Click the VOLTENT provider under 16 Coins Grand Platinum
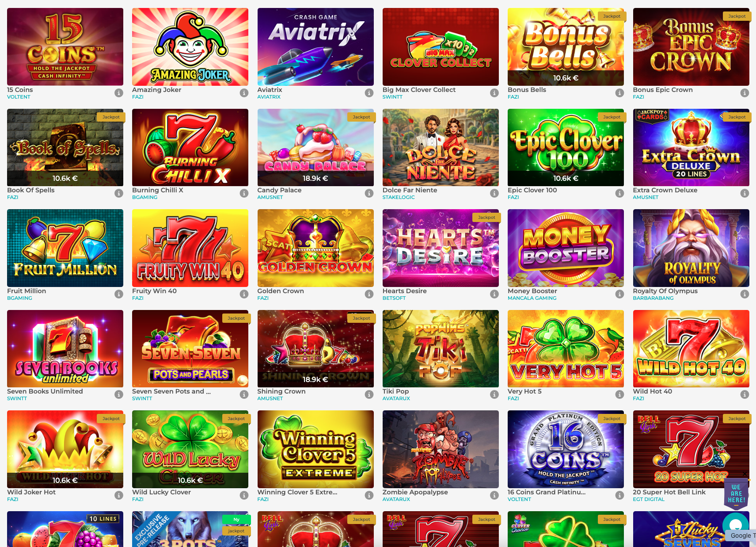The height and width of the screenshot is (547, 756). pyautogui.click(x=519, y=499)
